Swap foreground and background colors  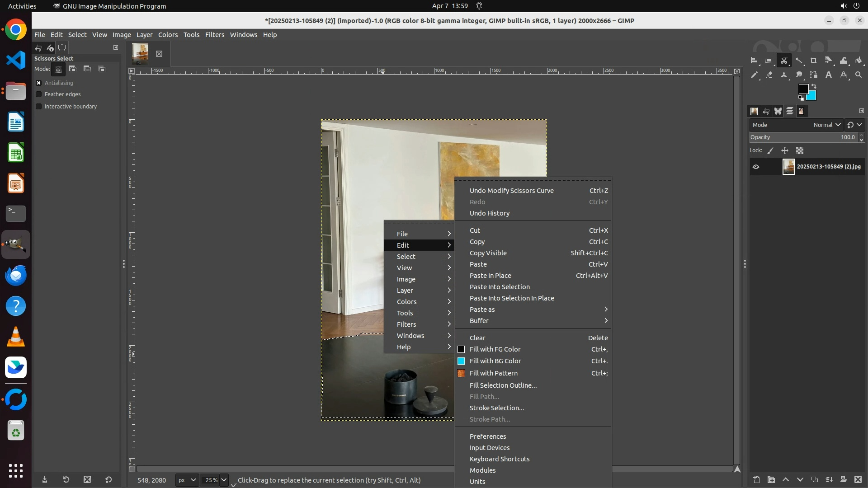click(814, 86)
